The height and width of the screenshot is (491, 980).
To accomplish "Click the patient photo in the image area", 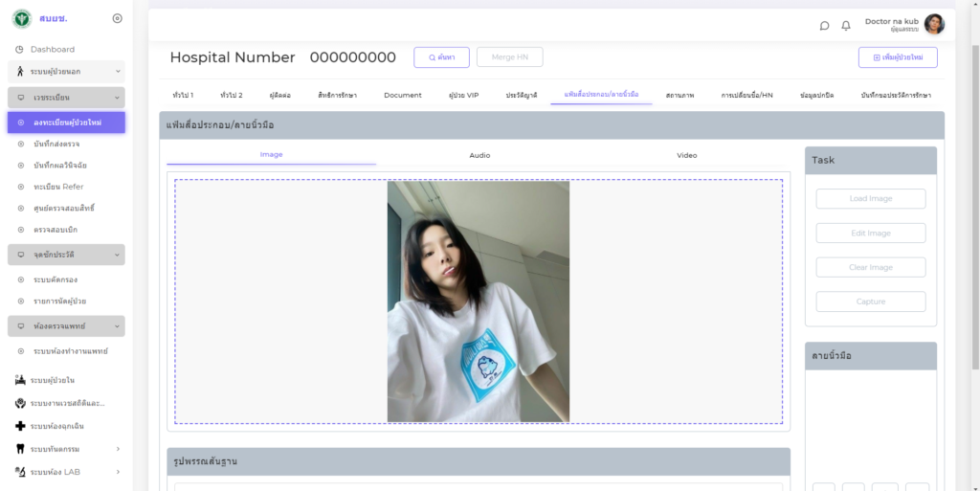I will click(x=478, y=301).
